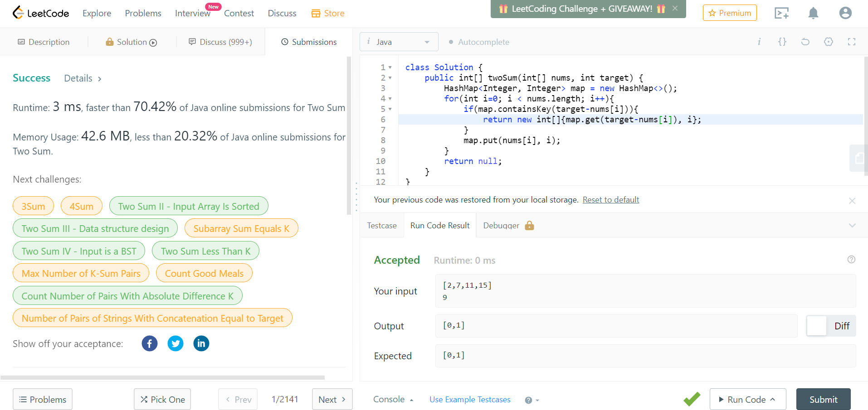Switch to the Description tab

click(44, 42)
